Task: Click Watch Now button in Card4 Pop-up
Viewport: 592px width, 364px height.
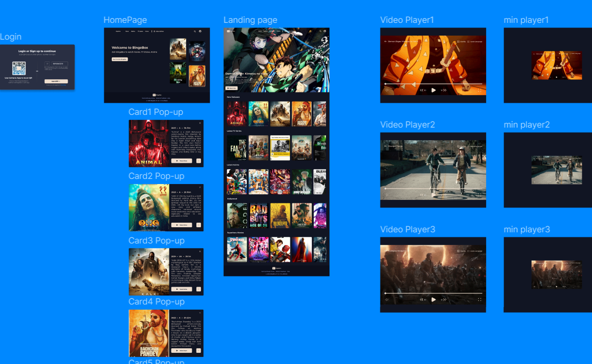Action: coord(182,350)
